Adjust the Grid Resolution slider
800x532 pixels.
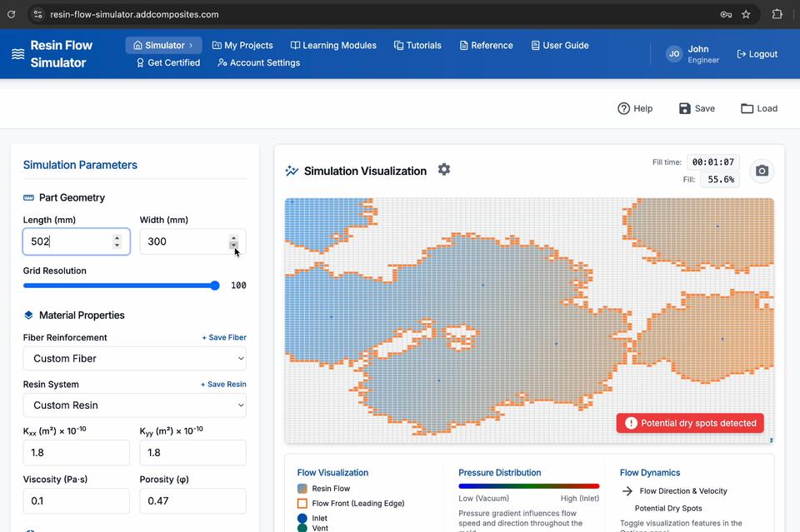click(x=214, y=286)
